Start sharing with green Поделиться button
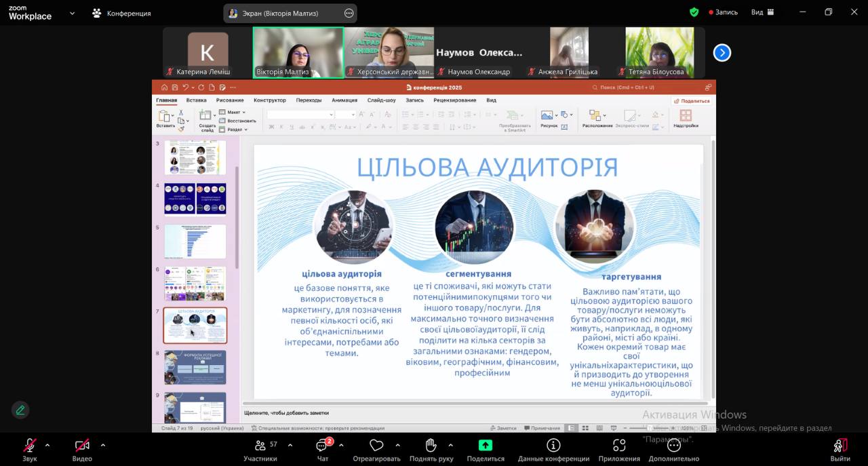868x466 pixels. pos(486,449)
